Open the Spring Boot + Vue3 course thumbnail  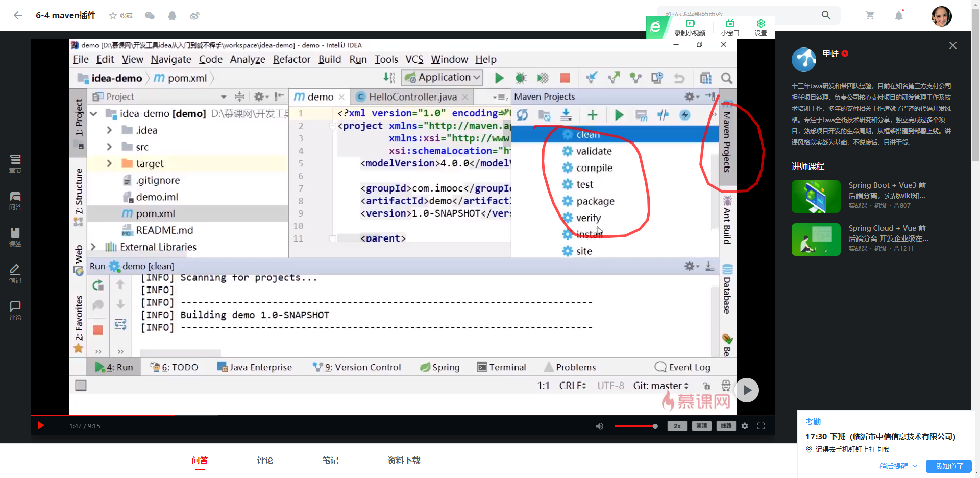[816, 197]
